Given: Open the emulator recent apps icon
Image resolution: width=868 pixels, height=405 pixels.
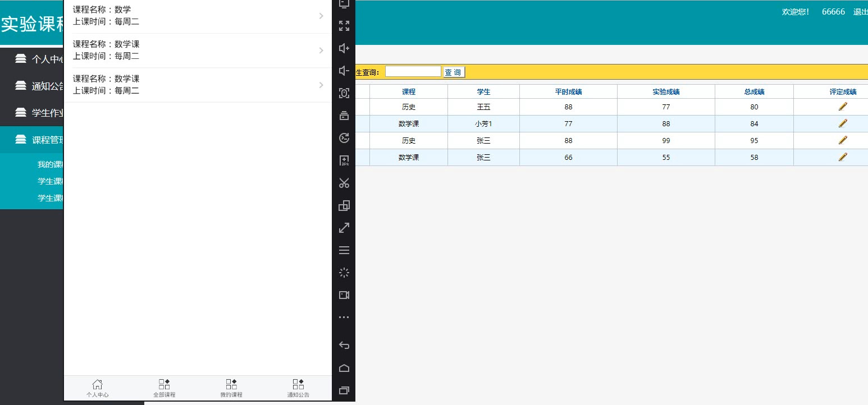Looking at the screenshot, I should pos(344,390).
